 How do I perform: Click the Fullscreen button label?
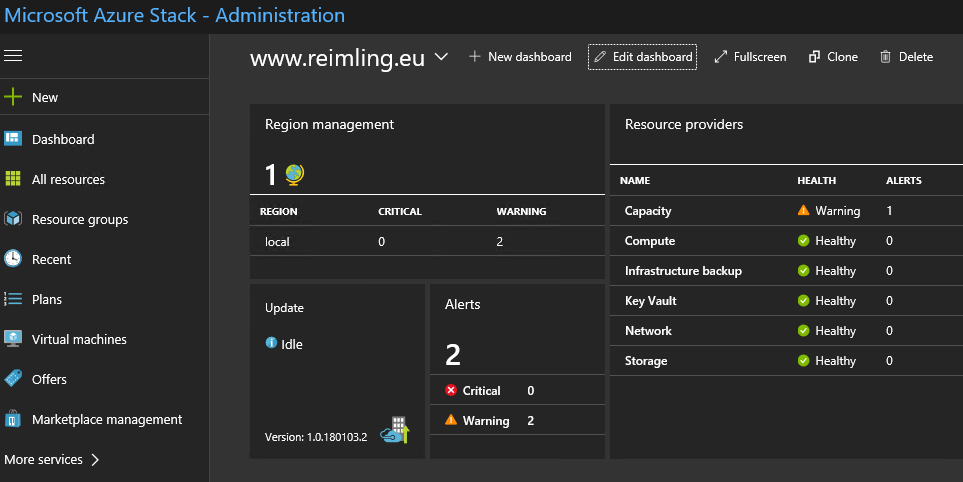coord(760,56)
